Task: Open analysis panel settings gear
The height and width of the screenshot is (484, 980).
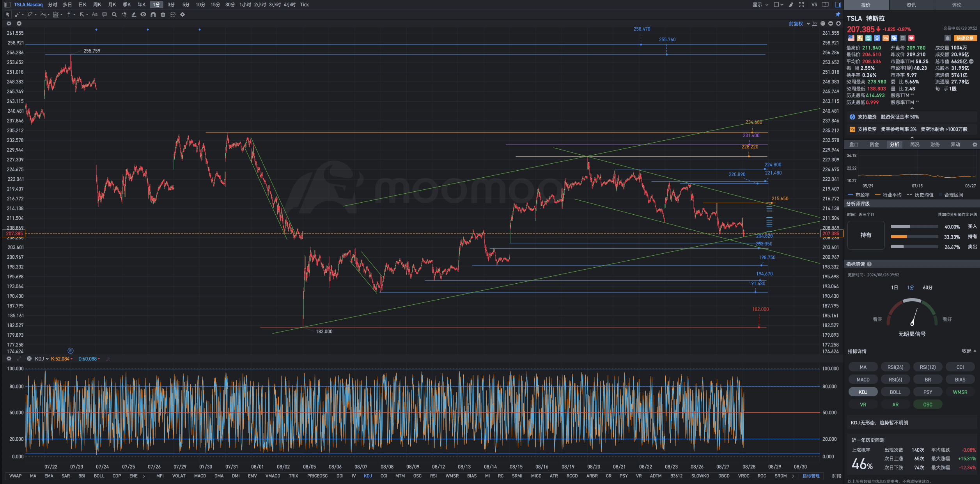Action: click(x=975, y=145)
